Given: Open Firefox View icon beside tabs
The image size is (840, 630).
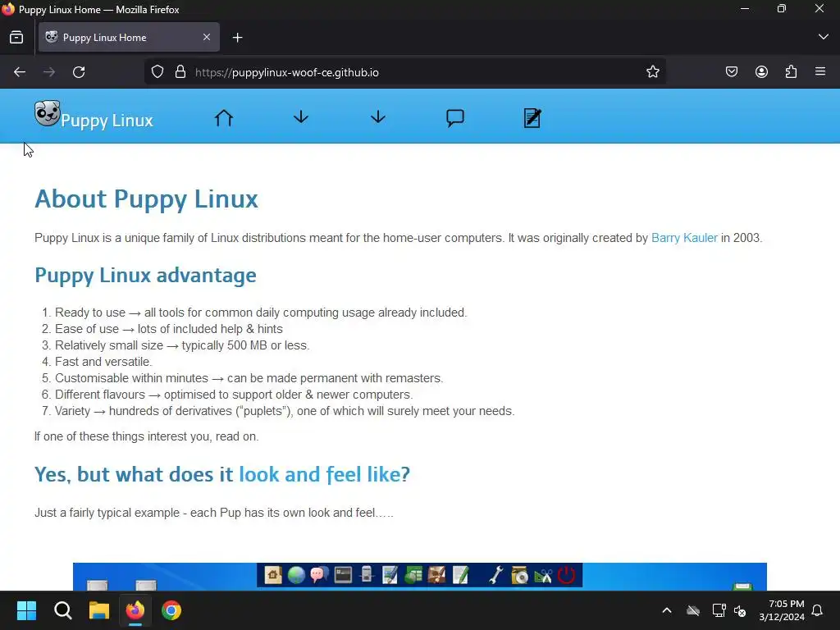Looking at the screenshot, I should 16,37.
